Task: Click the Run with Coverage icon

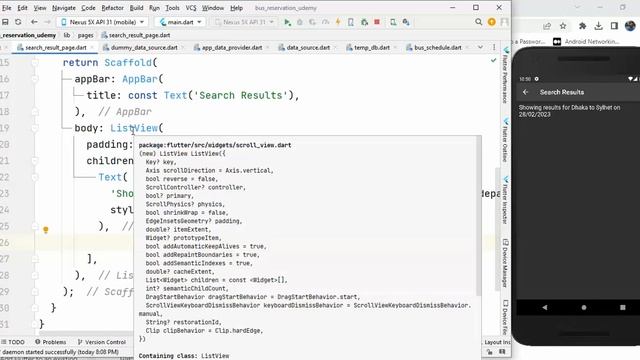Action: pos(312,22)
